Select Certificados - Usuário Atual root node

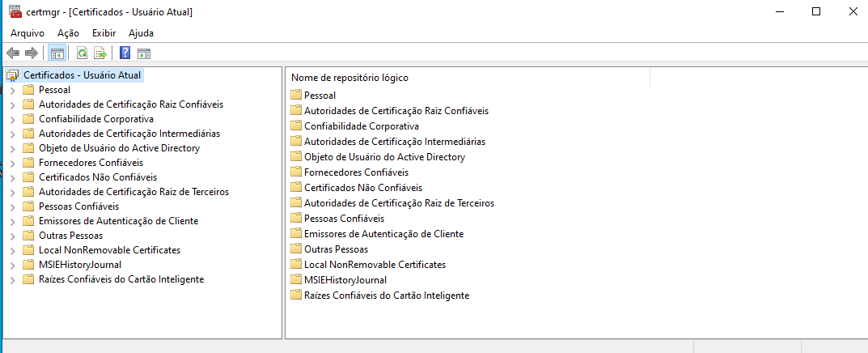[82, 75]
